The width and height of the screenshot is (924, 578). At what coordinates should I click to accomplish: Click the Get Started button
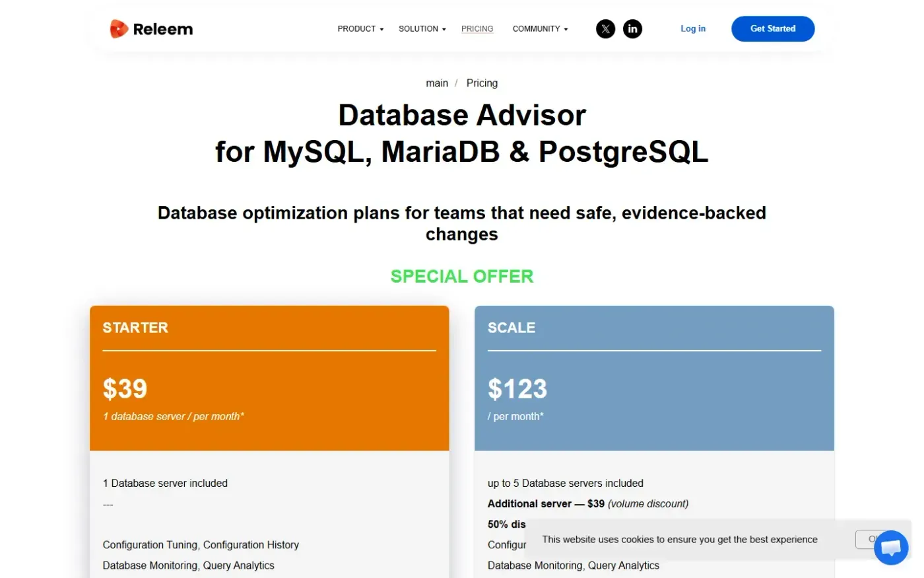(x=773, y=29)
